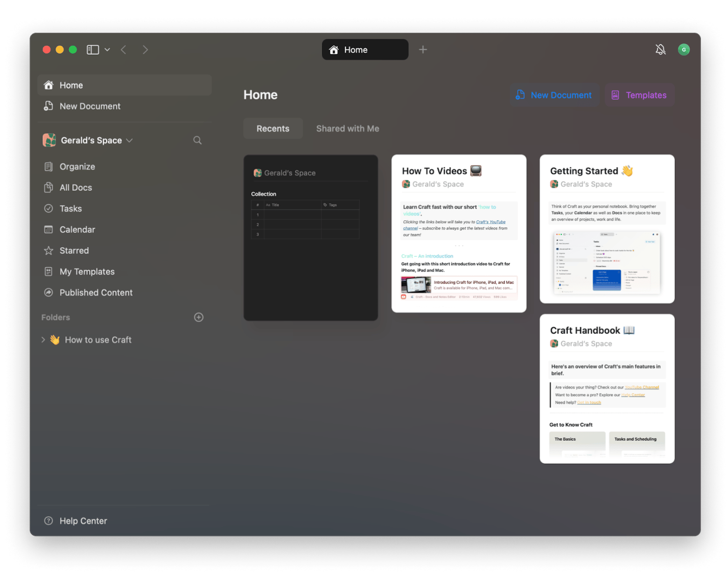Screen dimensions: 728x580
Task: Open Tasks in the sidebar
Action: click(x=70, y=209)
